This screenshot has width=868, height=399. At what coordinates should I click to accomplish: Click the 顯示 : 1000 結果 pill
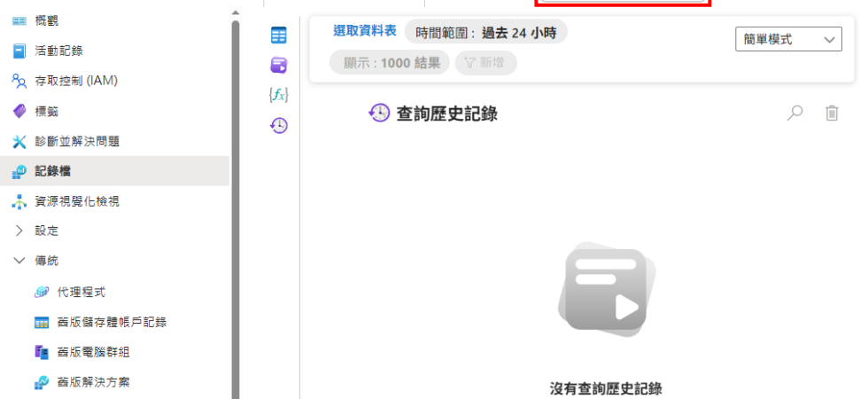[x=390, y=63]
